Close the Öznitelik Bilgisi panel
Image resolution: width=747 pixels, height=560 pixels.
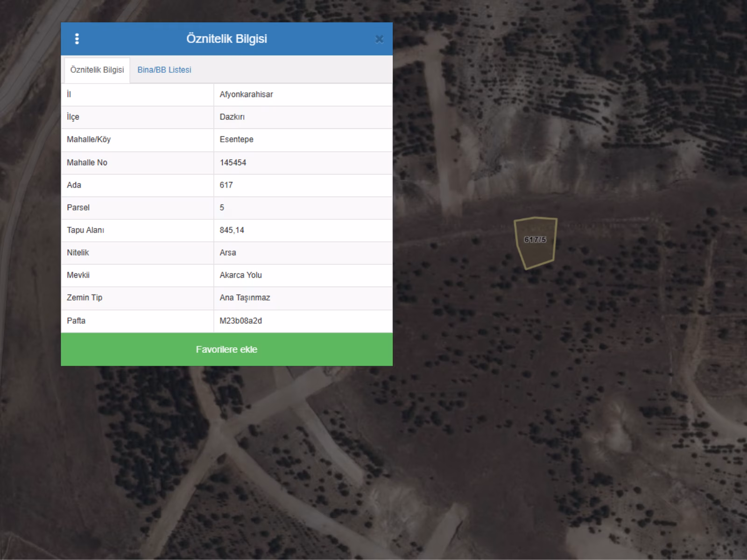point(379,39)
